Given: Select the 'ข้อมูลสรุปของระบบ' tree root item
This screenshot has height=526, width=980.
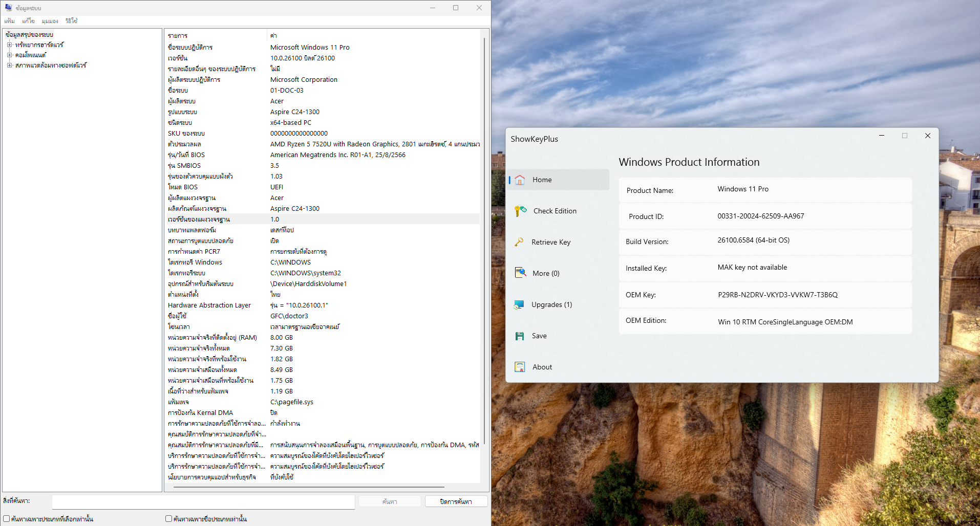Looking at the screenshot, I should click(30, 35).
